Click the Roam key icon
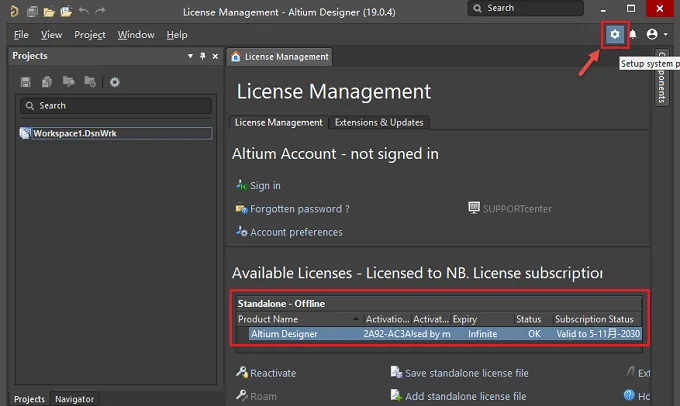Image resolution: width=680 pixels, height=406 pixels. [x=242, y=395]
